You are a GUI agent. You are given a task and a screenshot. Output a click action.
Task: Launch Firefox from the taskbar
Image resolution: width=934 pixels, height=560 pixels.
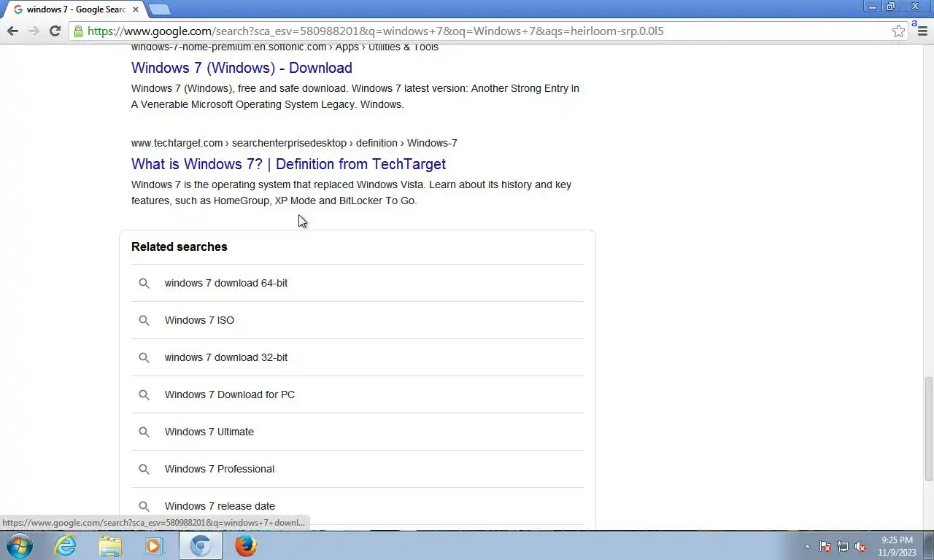tap(246, 545)
